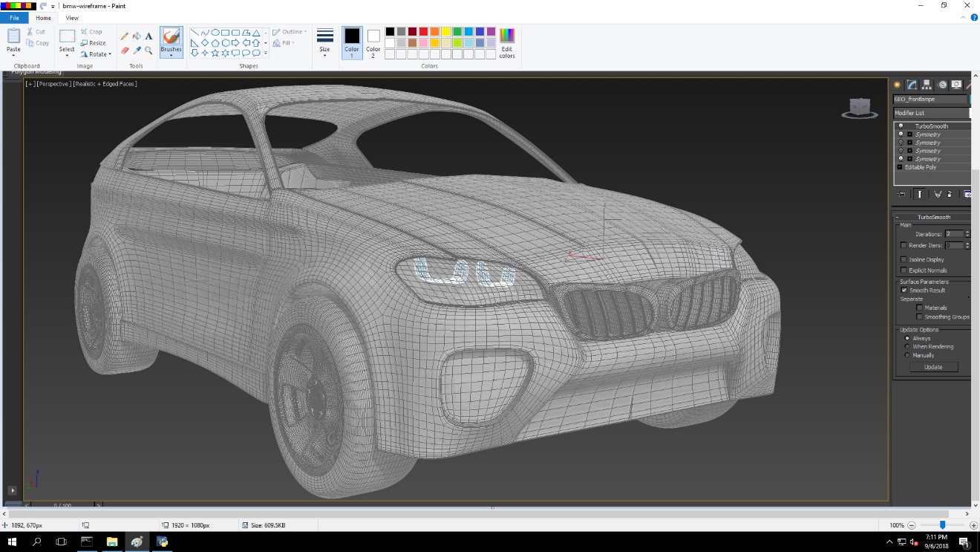Image resolution: width=980 pixels, height=552 pixels.
Task: Expand the Shapes gallery more arrow
Action: [x=265, y=53]
